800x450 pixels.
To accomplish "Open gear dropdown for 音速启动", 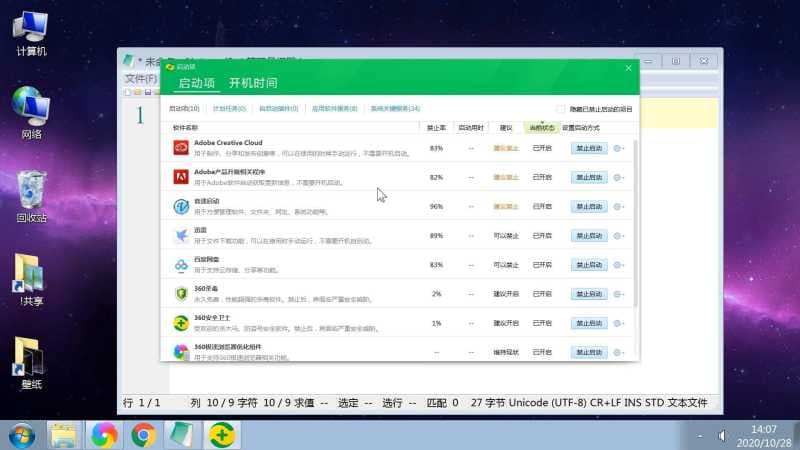I will click(x=618, y=207).
